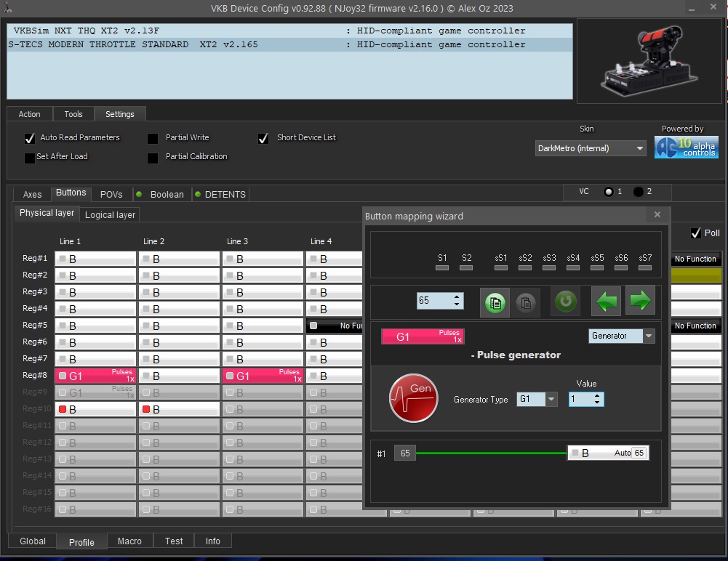Toggle the sS1 subshift indicator

click(501, 267)
